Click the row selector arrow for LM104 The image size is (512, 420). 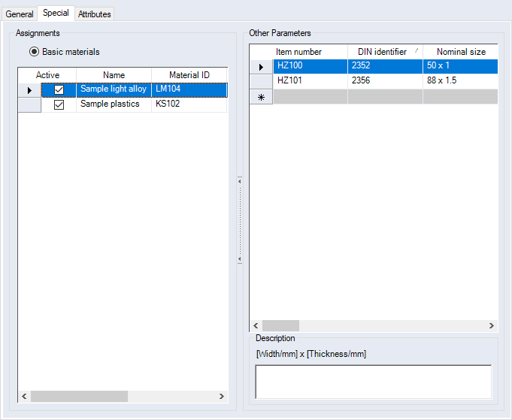click(x=29, y=89)
